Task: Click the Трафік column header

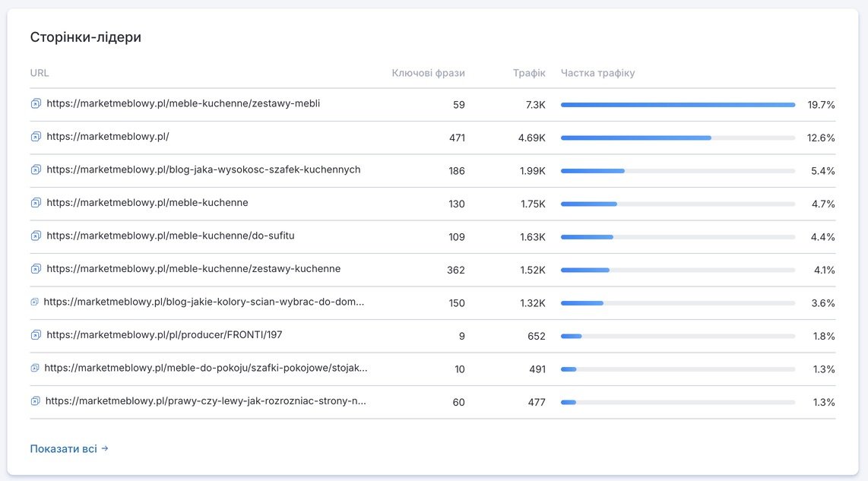Action: pyautogui.click(x=529, y=73)
